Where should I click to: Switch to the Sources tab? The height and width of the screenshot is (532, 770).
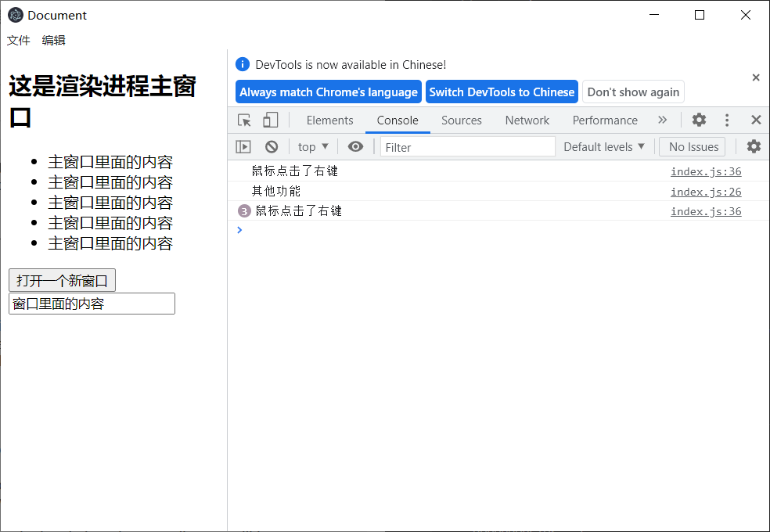click(x=461, y=120)
